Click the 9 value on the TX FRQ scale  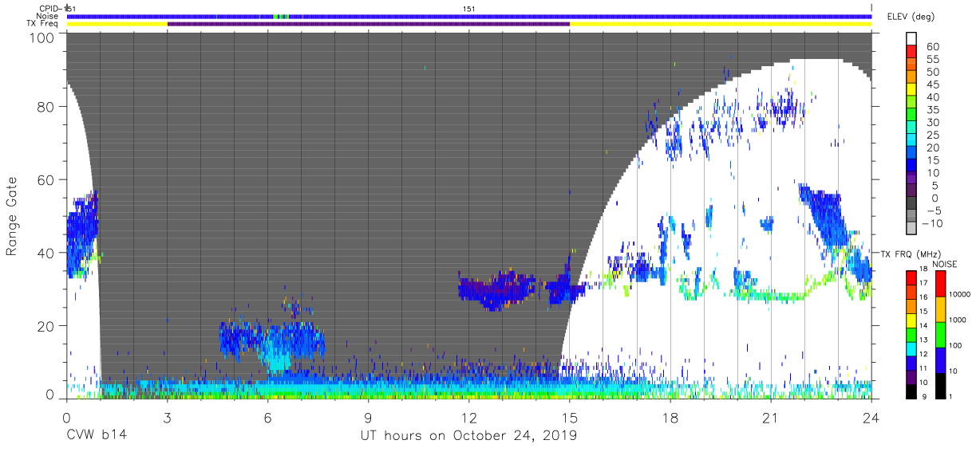click(924, 396)
